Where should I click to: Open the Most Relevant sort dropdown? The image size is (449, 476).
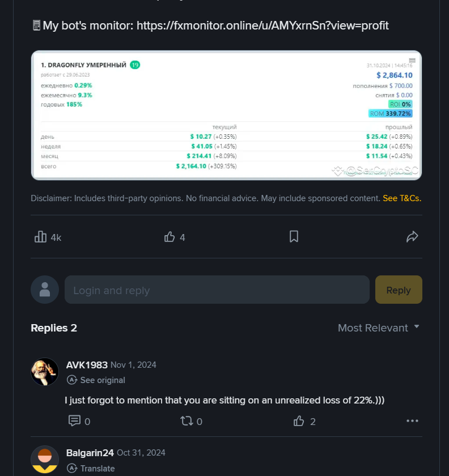click(x=379, y=328)
